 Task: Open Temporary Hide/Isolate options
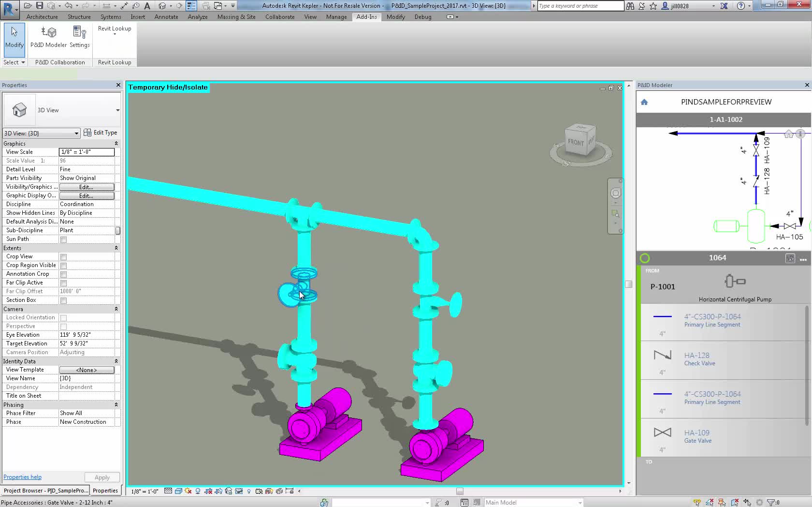[238, 491]
